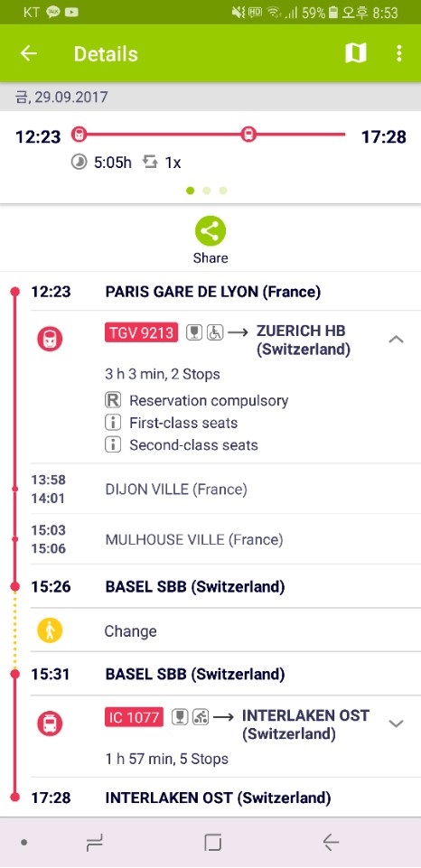The width and height of the screenshot is (421, 868).
Task: Collapse the TGV 9213 section chevron
Action: click(396, 340)
